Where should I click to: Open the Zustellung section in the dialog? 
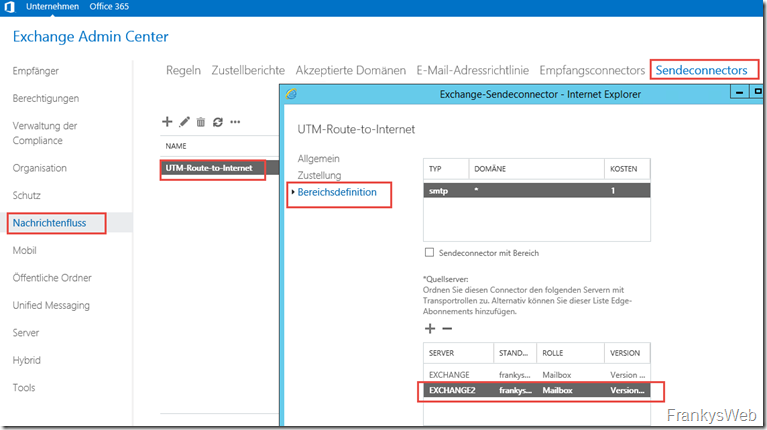click(x=319, y=174)
